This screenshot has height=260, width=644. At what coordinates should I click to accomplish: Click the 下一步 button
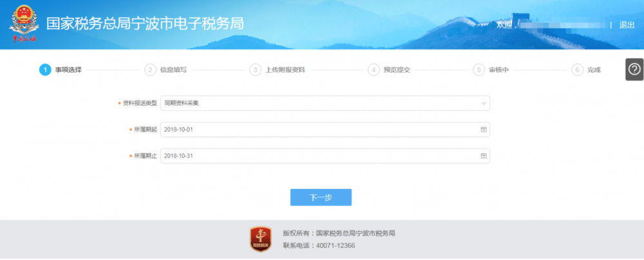tap(321, 197)
